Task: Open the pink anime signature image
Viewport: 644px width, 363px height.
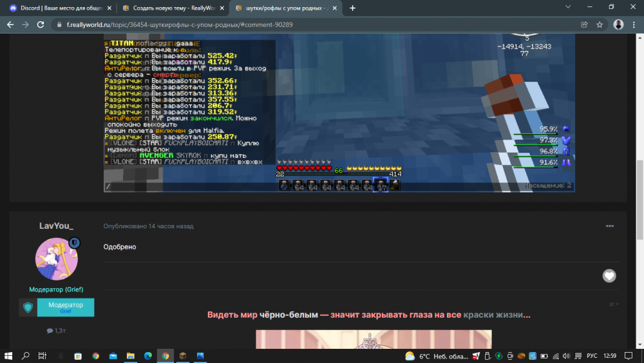Action: tap(374, 339)
